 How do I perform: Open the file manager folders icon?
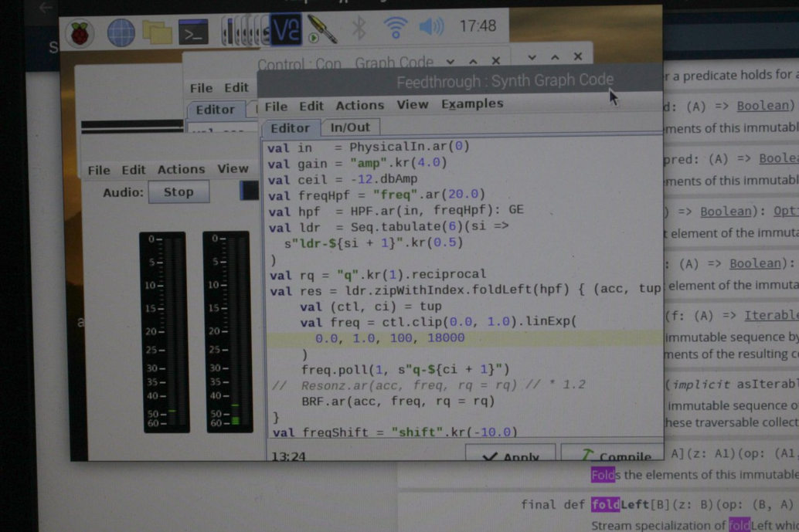click(x=157, y=32)
